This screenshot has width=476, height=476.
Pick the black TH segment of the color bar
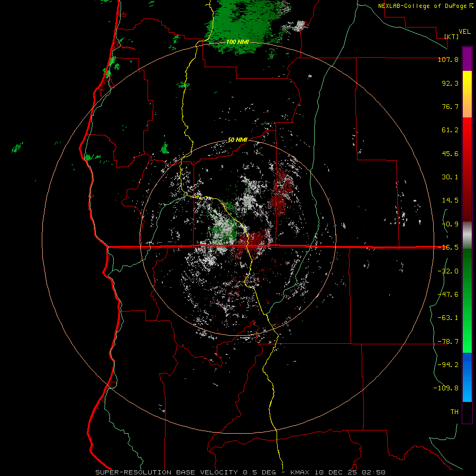point(467,413)
